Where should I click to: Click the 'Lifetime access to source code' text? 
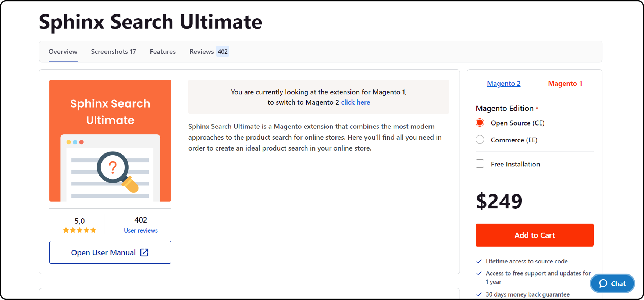527,261
